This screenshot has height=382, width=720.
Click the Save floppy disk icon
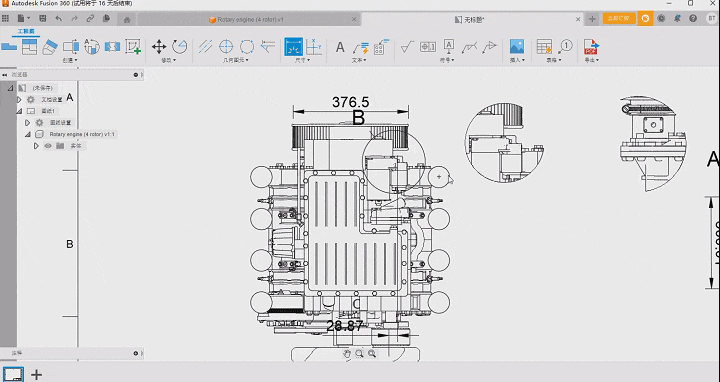point(43,19)
